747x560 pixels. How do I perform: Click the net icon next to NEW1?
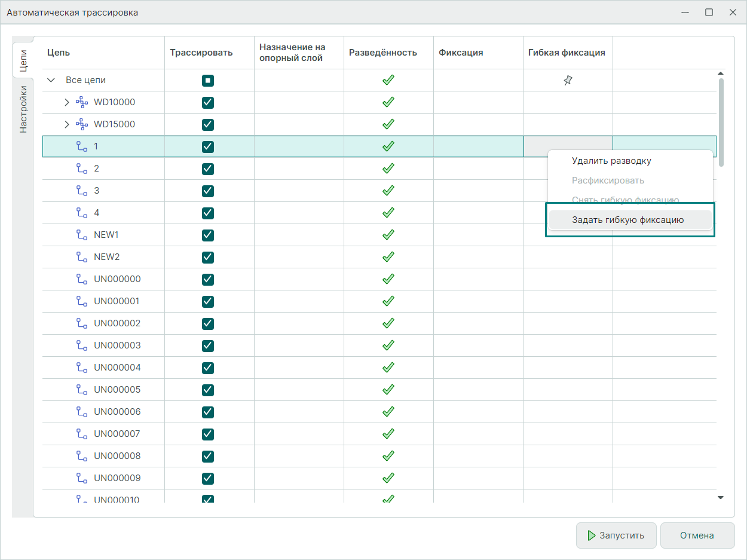point(81,235)
